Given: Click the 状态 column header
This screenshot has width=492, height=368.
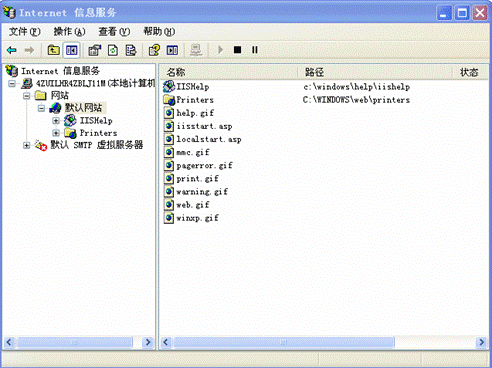Looking at the screenshot, I should 470,72.
